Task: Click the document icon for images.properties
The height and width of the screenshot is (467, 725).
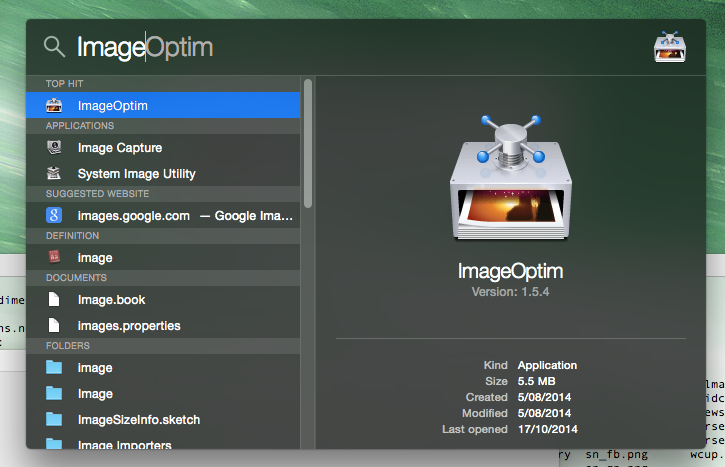Action: tap(54, 325)
